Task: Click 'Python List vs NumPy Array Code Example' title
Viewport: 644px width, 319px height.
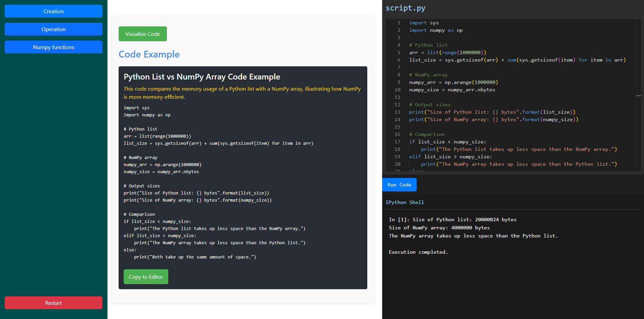Action: pyautogui.click(x=202, y=77)
